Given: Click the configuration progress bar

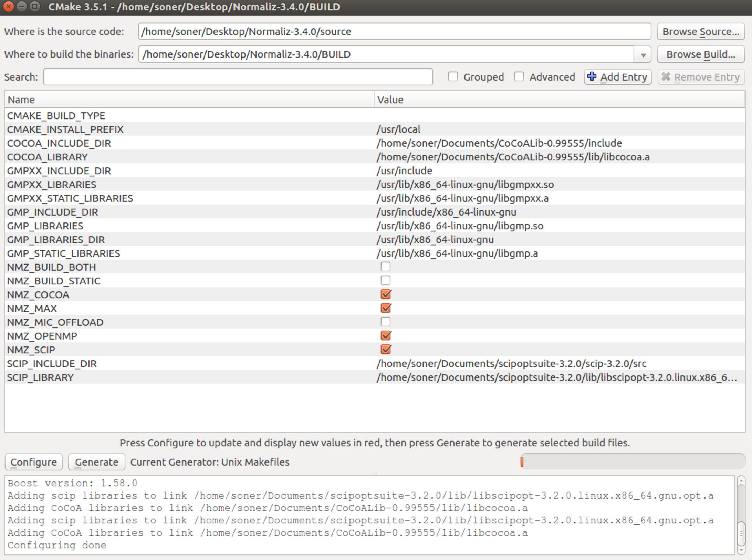Looking at the screenshot, I should pos(632,462).
